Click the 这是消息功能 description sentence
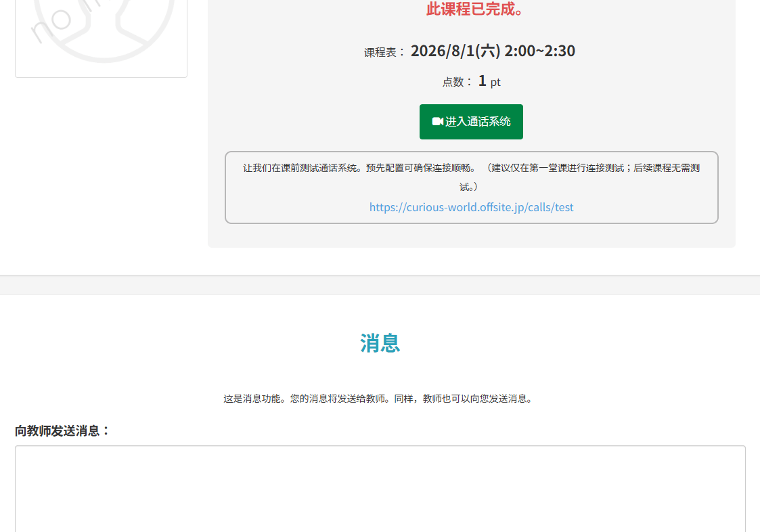760x532 pixels. click(380, 399)
